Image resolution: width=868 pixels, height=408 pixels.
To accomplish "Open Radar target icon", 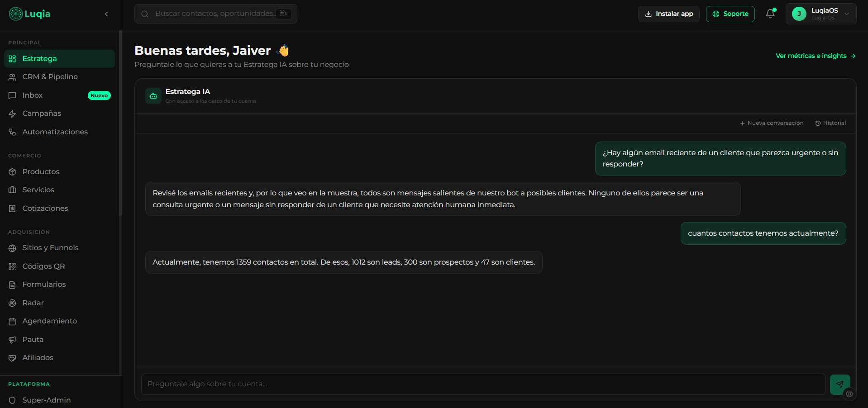I will pyautogui.click(x=12, y=303).
